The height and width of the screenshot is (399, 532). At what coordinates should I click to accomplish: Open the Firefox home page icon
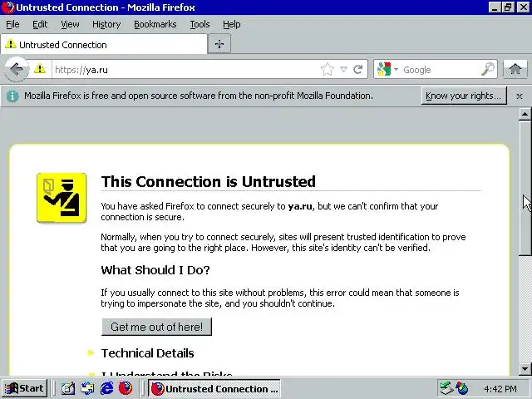[x=515, y=70]
